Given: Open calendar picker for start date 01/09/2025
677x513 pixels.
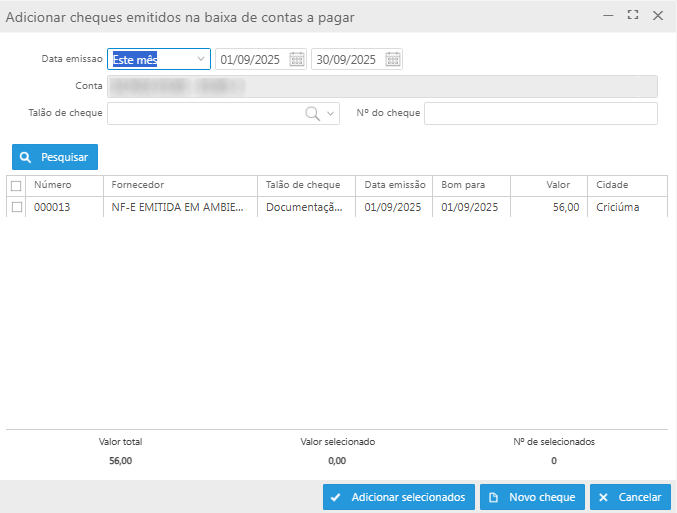Looking at the screenshot, I should 297,60.
